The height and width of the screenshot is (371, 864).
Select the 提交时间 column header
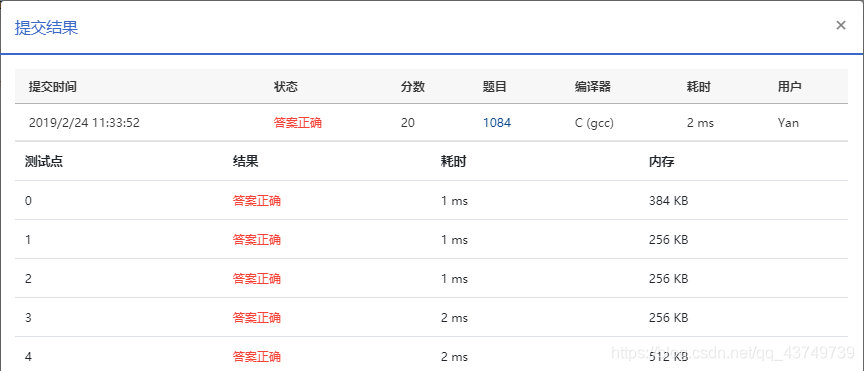52,87
